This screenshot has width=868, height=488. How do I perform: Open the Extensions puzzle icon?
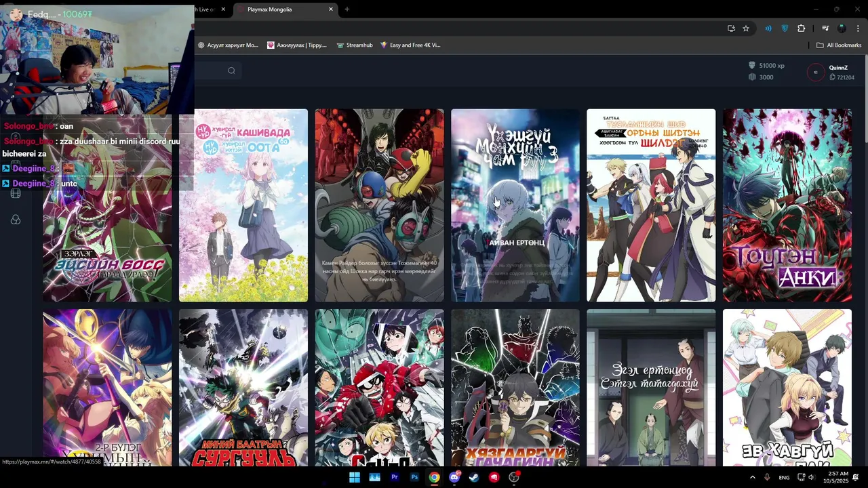click(802, 28)
